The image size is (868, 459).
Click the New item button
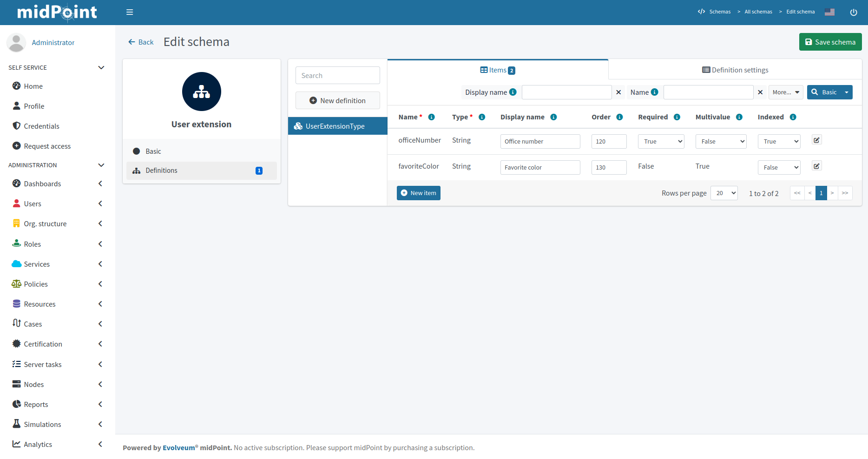(x=418, y=193)
